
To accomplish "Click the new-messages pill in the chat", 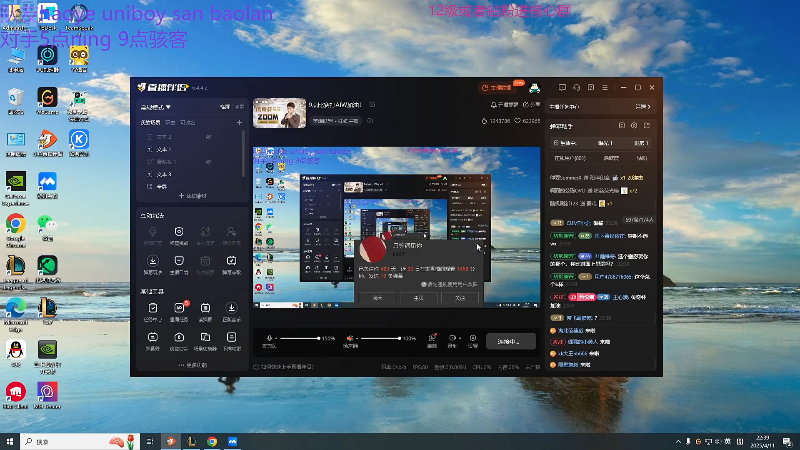I will click(639, 220).
